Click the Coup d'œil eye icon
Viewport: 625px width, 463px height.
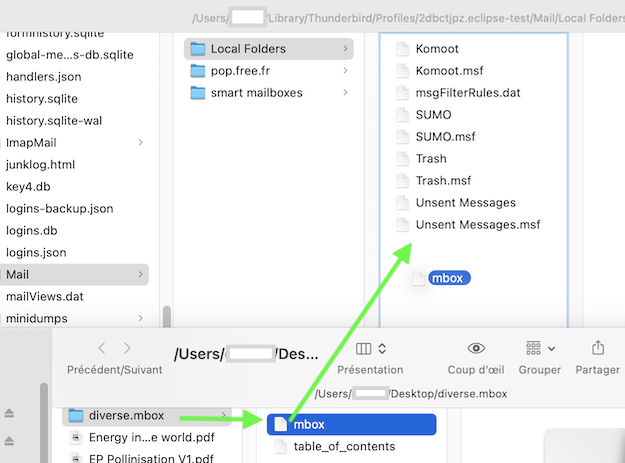coord(476,348)
